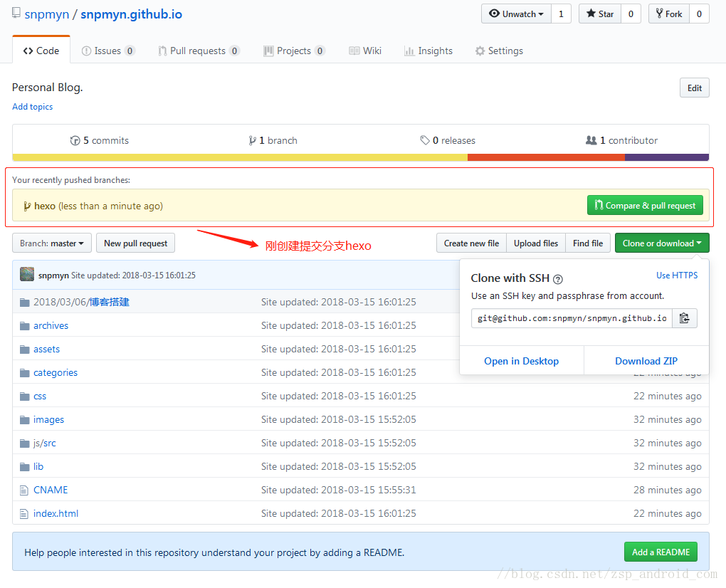Open the Issues tab
Image resolution: width=726 pixels, height=588 pixels.
click(108, 51)
